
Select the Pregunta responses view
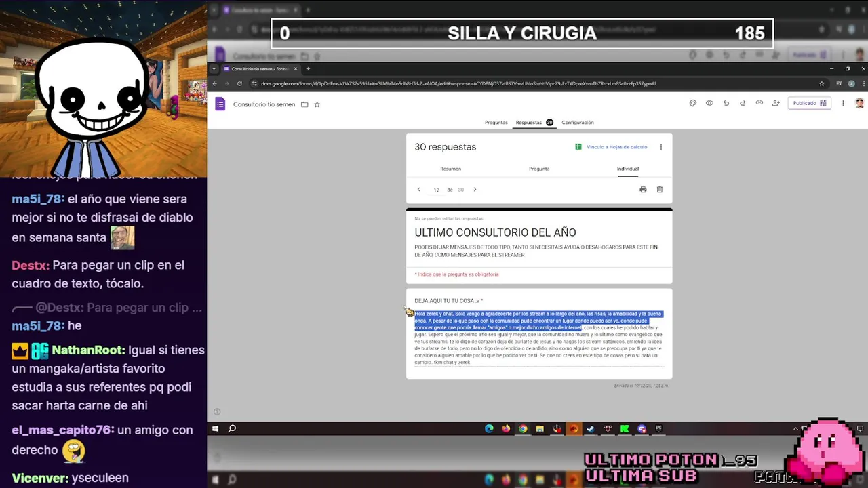539,169
